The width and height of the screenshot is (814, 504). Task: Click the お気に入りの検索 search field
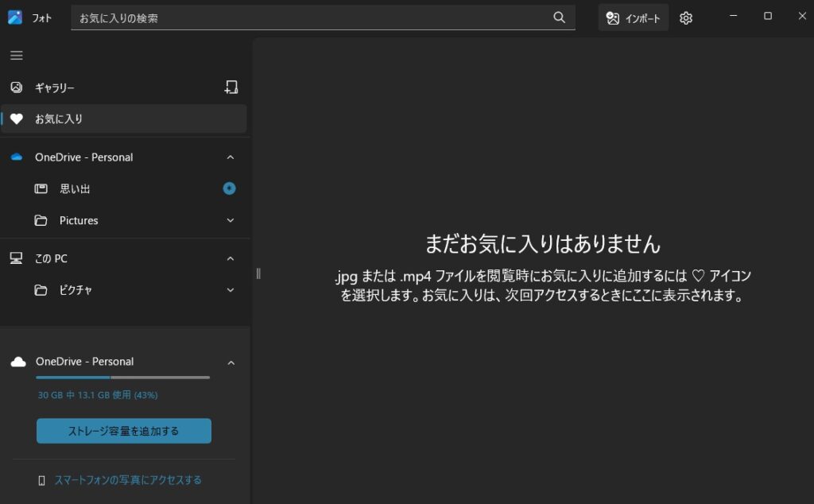coord(310,17)
